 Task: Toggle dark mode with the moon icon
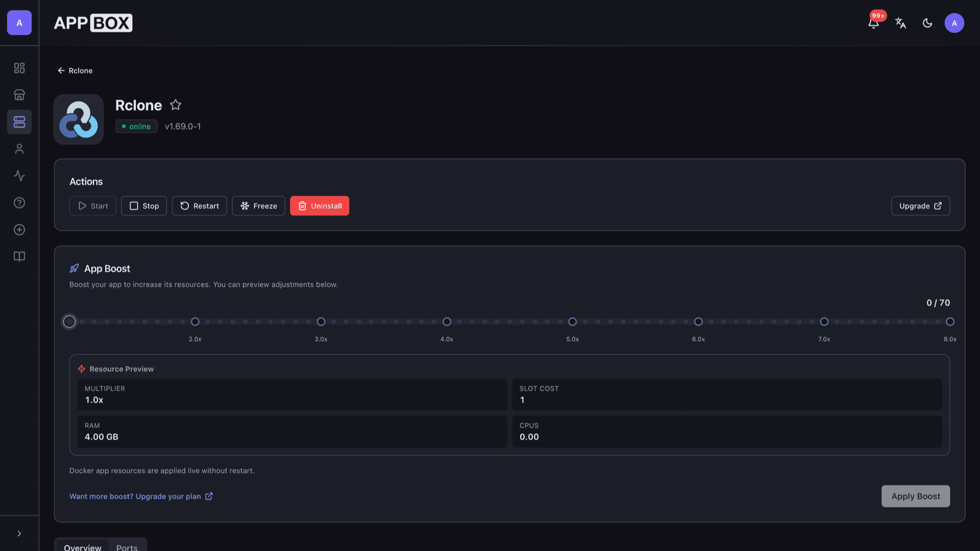tap(927, 23)
